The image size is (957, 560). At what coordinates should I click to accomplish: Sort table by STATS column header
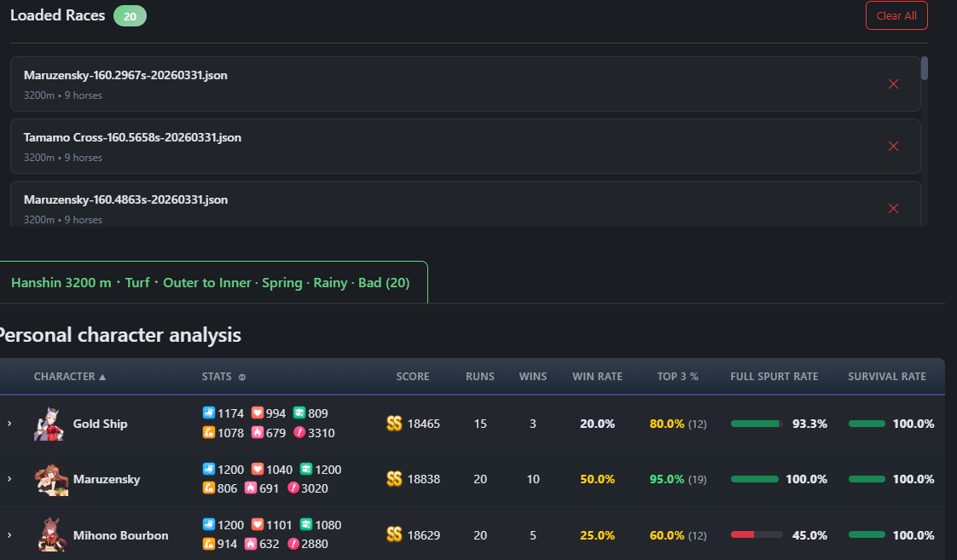[217, 377]
